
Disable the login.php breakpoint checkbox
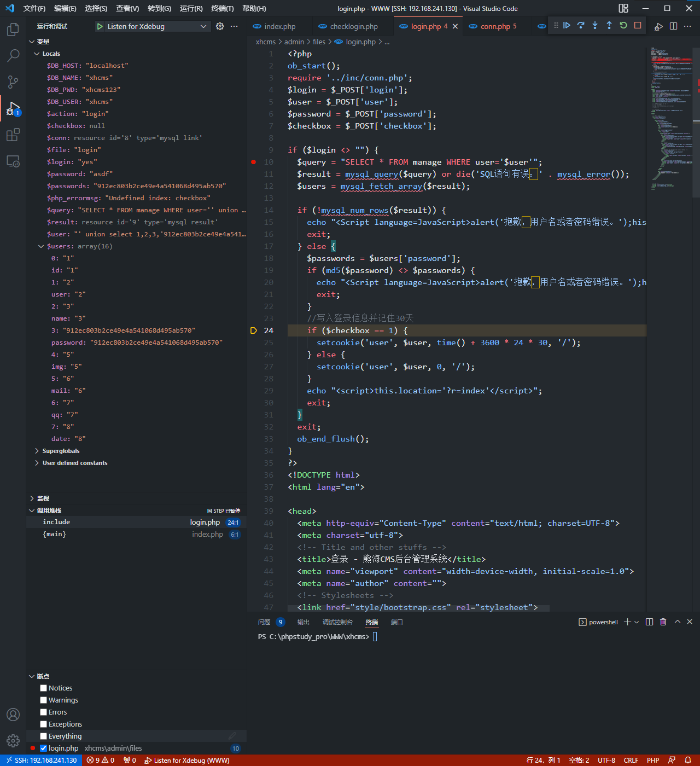(x=44, y=748)
